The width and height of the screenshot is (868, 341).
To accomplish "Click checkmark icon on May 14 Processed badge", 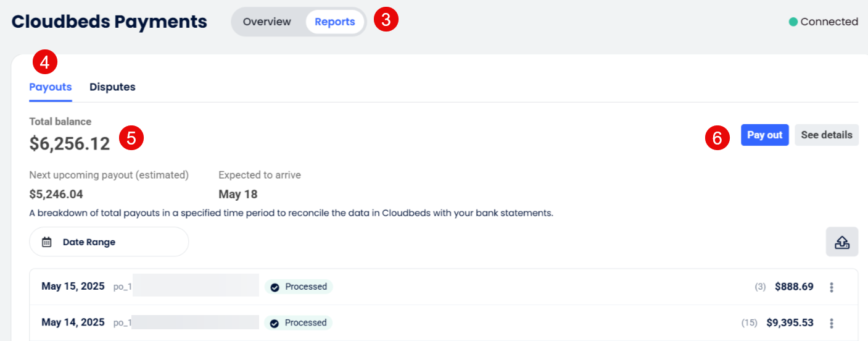I will [x=275, y=323].
